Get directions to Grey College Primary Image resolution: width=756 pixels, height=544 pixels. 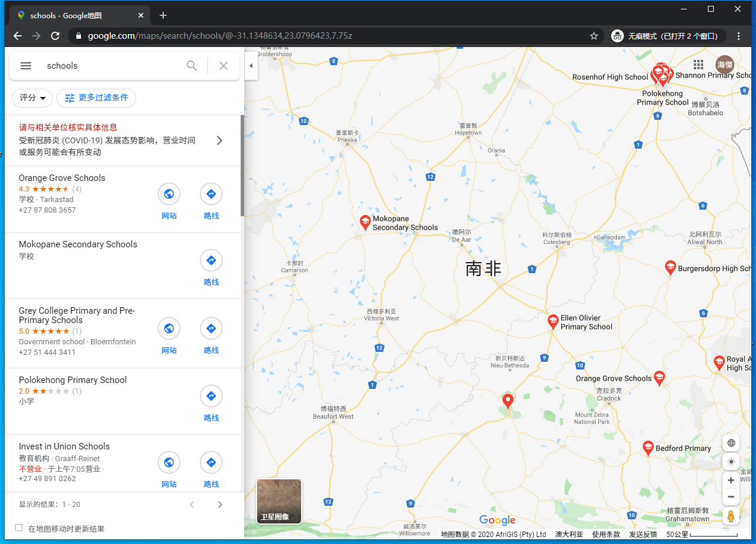click(211, 328)
